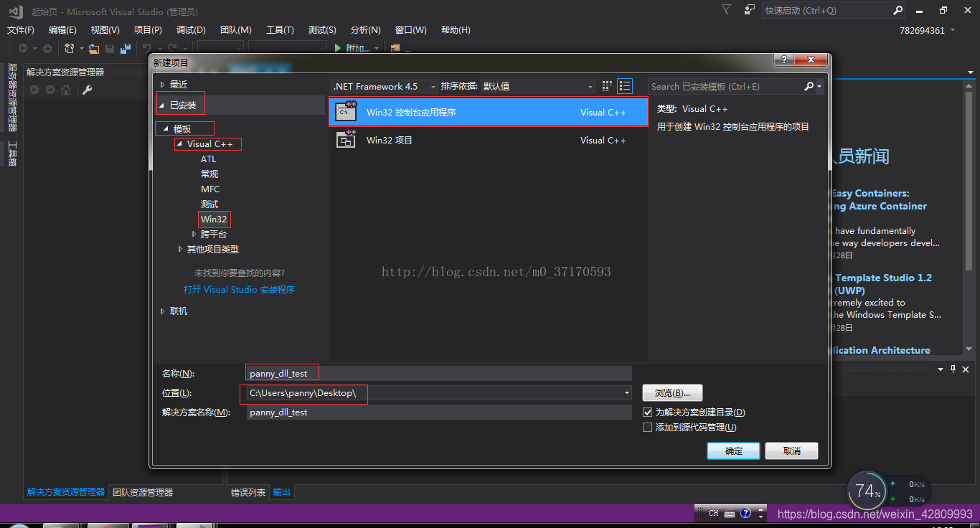This screenshot has width=980, height=528.
Task: Click the navigate backward toolbar arrow
Action: pos(23,48)
